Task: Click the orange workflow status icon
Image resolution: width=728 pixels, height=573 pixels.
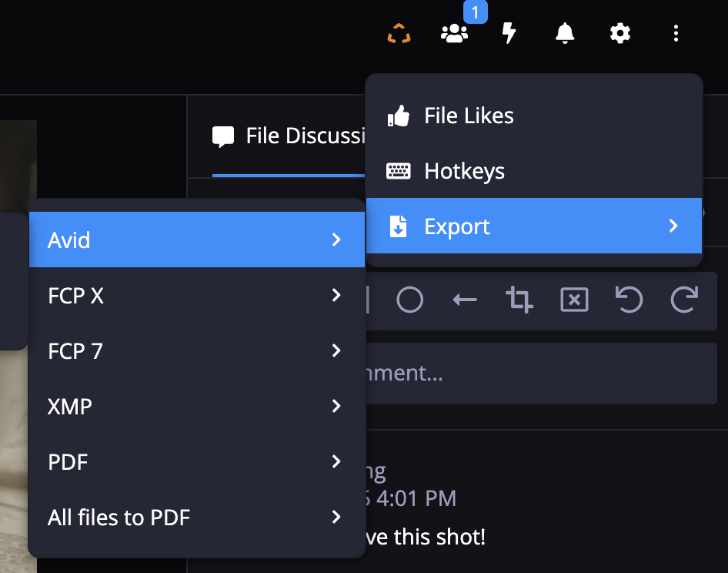Action: (399, 33)
